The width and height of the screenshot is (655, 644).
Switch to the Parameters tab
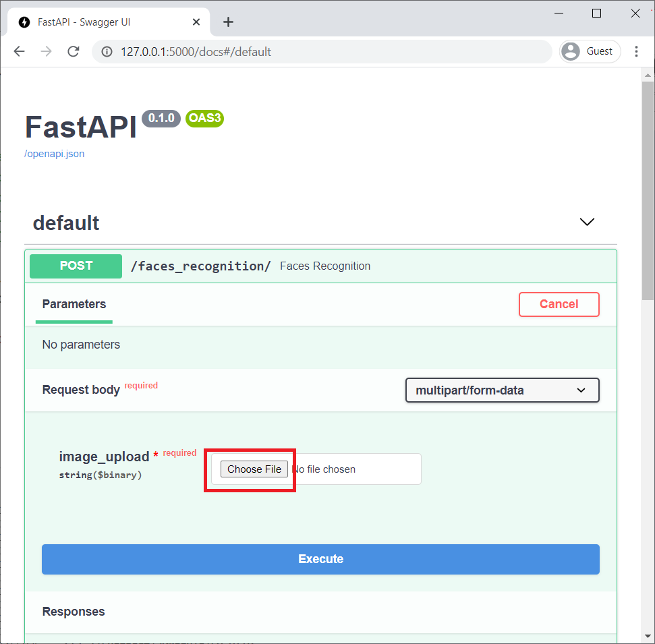pyautogui.click(x=74, y=304)
